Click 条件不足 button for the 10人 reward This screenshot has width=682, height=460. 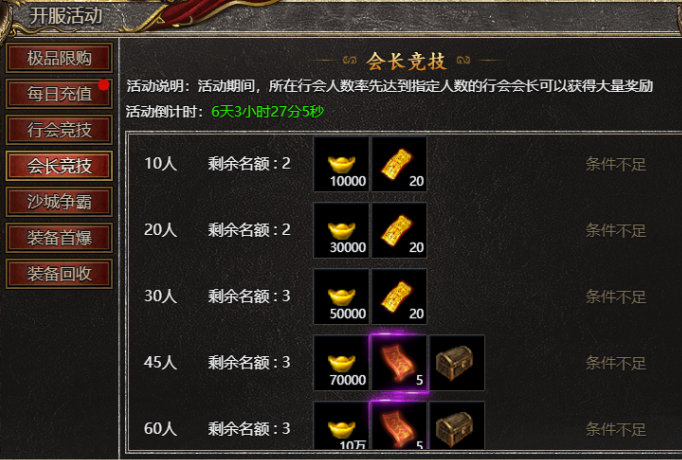615,164
